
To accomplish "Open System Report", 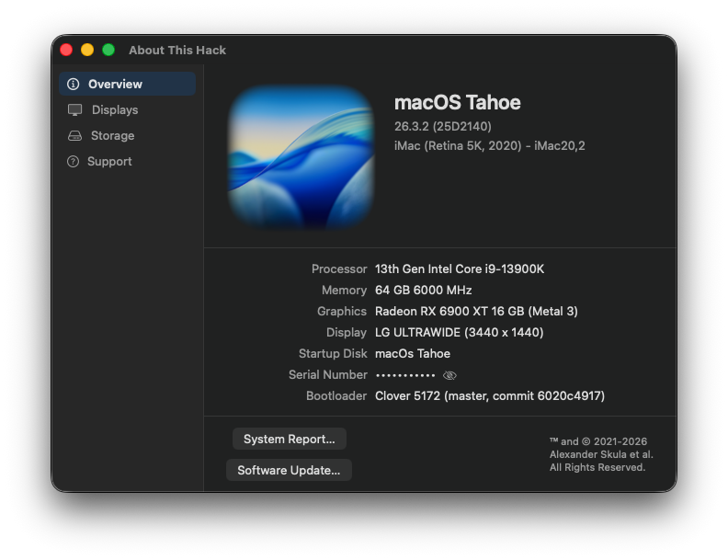I will coord(290,439).
